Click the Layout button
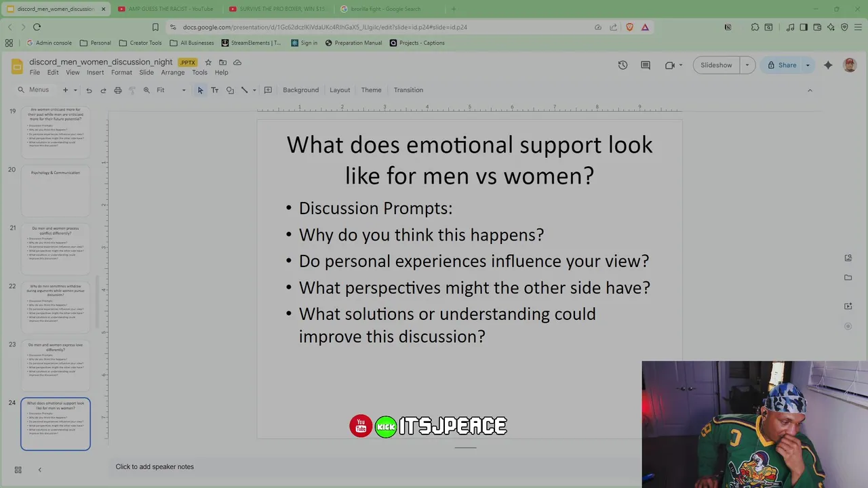Screen dimensions: 868x488 [x=340, y=90]
